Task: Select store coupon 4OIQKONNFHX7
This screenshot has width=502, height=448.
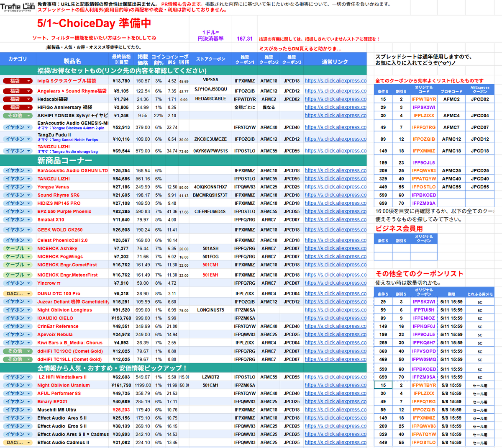Action: 210,187
